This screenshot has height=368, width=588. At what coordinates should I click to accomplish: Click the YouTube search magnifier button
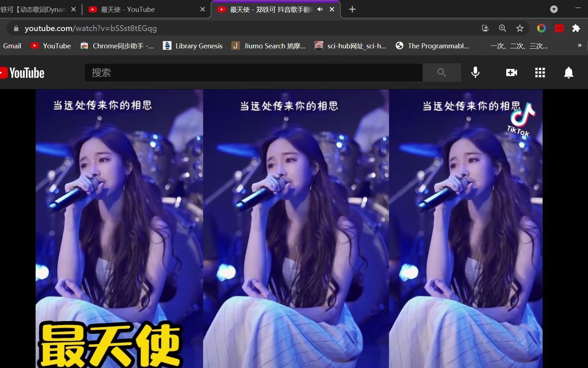tap(442, 73)
